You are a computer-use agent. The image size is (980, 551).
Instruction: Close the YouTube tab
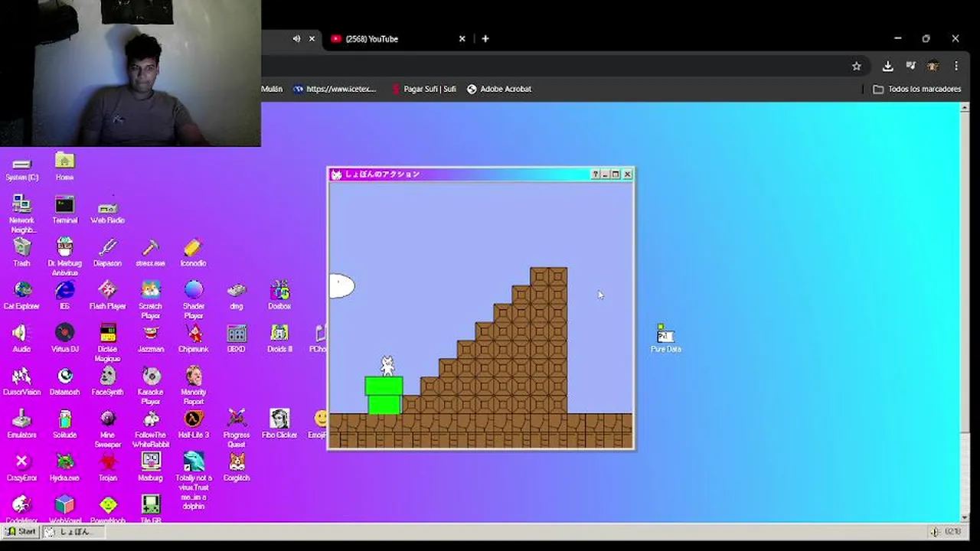462,38
